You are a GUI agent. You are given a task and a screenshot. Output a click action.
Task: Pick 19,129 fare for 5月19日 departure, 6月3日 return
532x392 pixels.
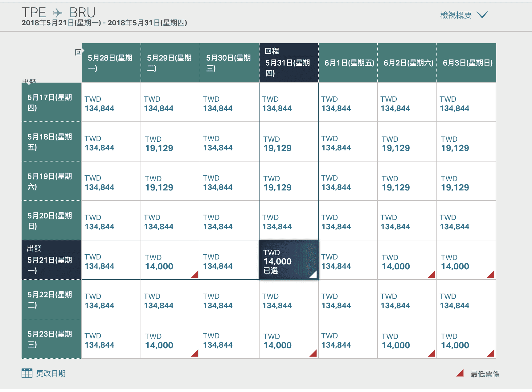466,181
